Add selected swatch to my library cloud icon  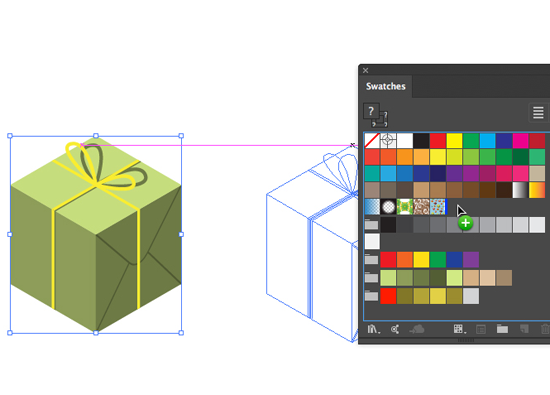[x=417, y=329]
